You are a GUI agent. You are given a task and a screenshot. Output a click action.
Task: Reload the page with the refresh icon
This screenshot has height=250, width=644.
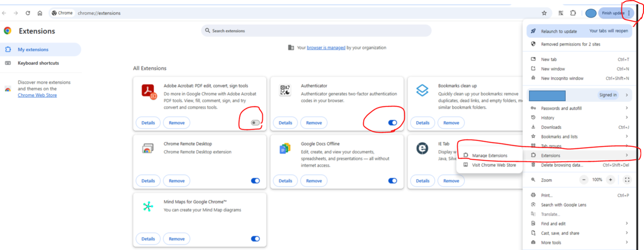pos(28,13)
